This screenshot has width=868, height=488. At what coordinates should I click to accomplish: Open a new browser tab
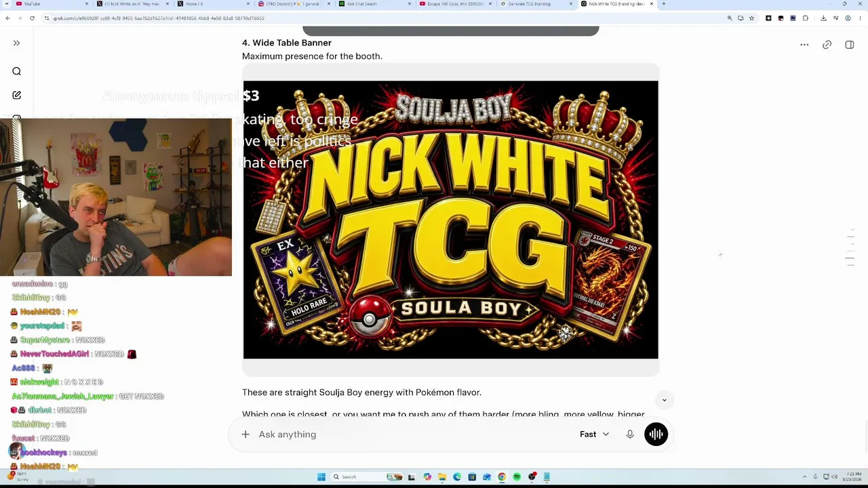(x=663, y=4)
